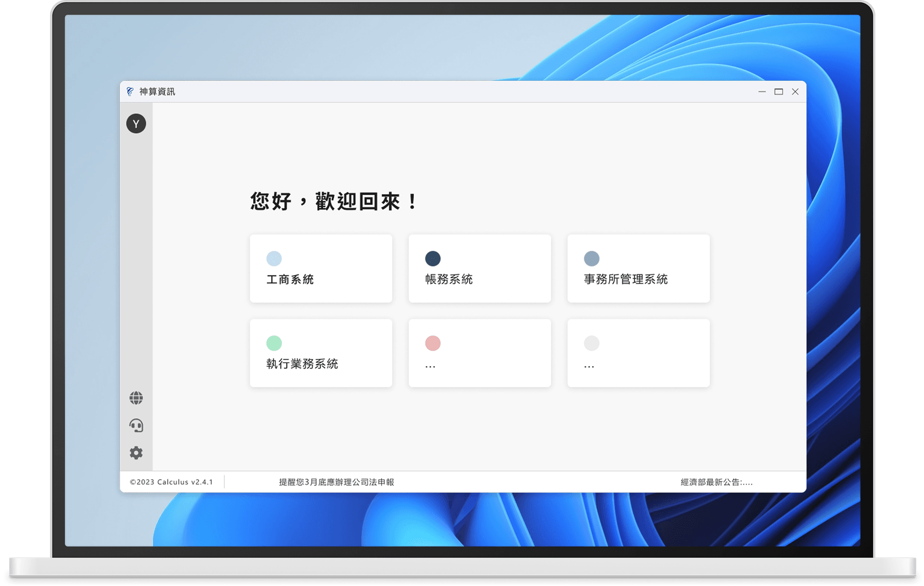The width and height of the screenshot is (924, 586).
Task: Open the settings gear icon
Action: point(136,453)
